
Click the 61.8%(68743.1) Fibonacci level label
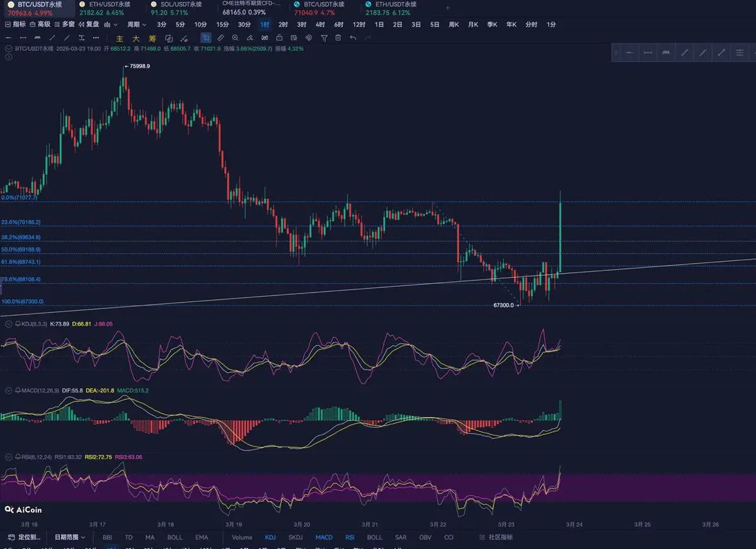(21, 262)
